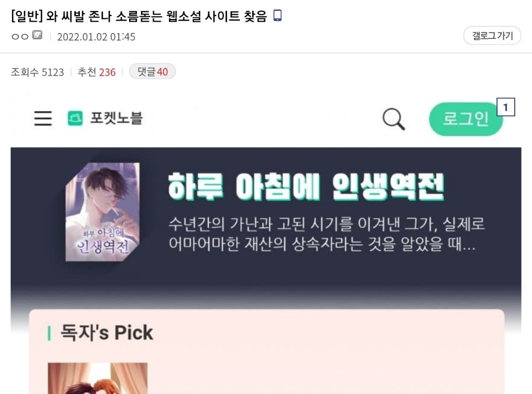Open the hamburger menu icon

43,118
